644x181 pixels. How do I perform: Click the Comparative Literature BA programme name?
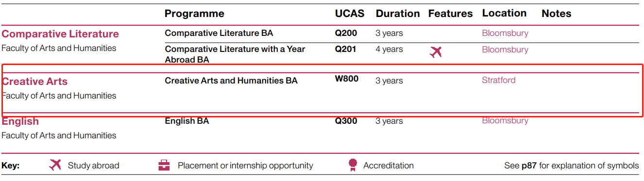[x=219, y=33]
